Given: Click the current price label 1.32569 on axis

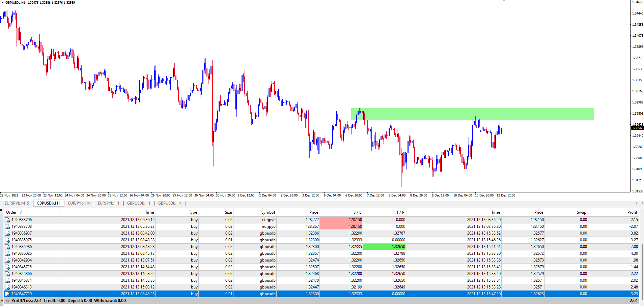Looking at the screenshot, I should (637, 128).
